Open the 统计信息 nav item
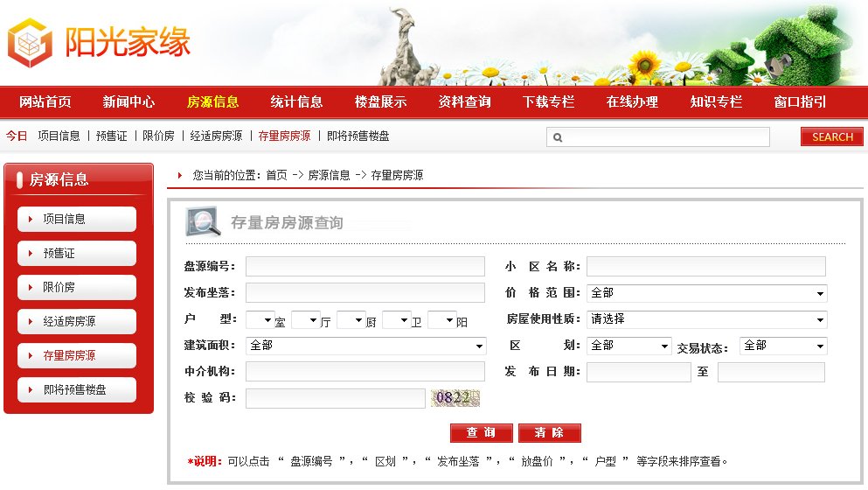Image resolution: width=868 pixels, height=490 pixels. coord(296,102)
